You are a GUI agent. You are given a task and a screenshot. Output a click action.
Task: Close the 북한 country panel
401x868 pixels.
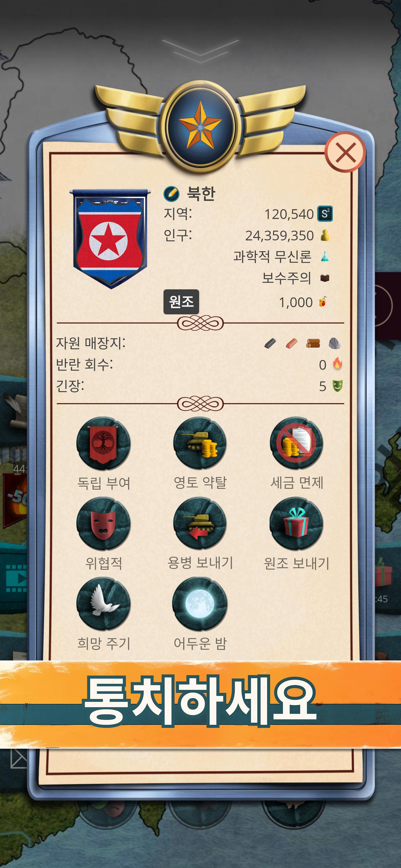(x=345, y=152)
